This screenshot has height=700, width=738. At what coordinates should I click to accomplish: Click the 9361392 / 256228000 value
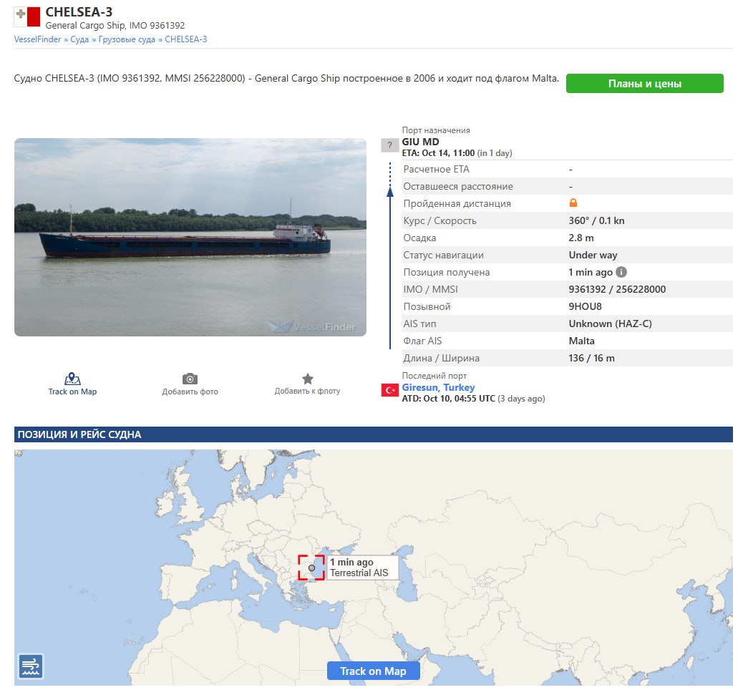617,289
